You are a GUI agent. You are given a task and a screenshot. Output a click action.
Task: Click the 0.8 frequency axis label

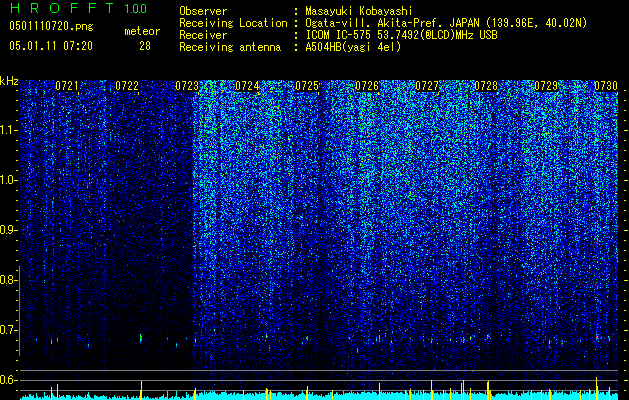(9, 280)
